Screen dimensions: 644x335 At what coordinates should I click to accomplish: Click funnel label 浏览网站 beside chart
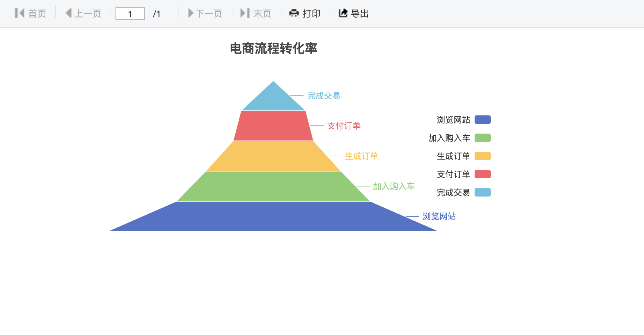(x=439, y=216)
